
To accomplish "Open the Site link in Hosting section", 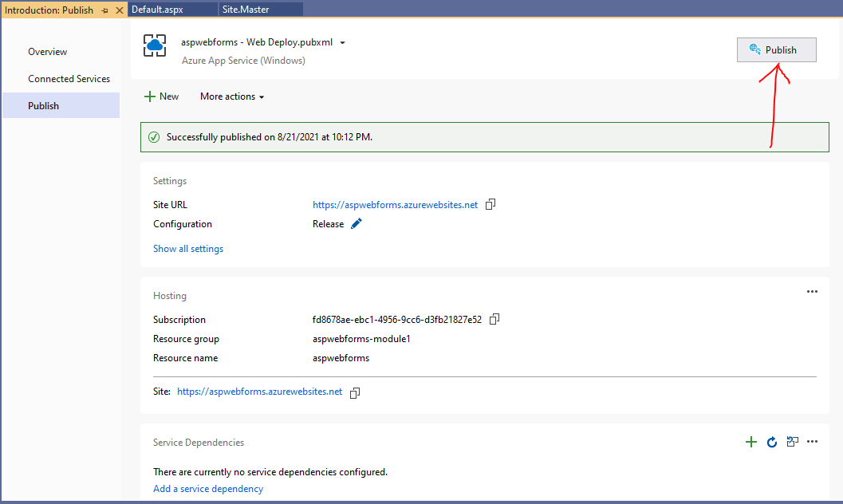I will click(x=260, y=392).
